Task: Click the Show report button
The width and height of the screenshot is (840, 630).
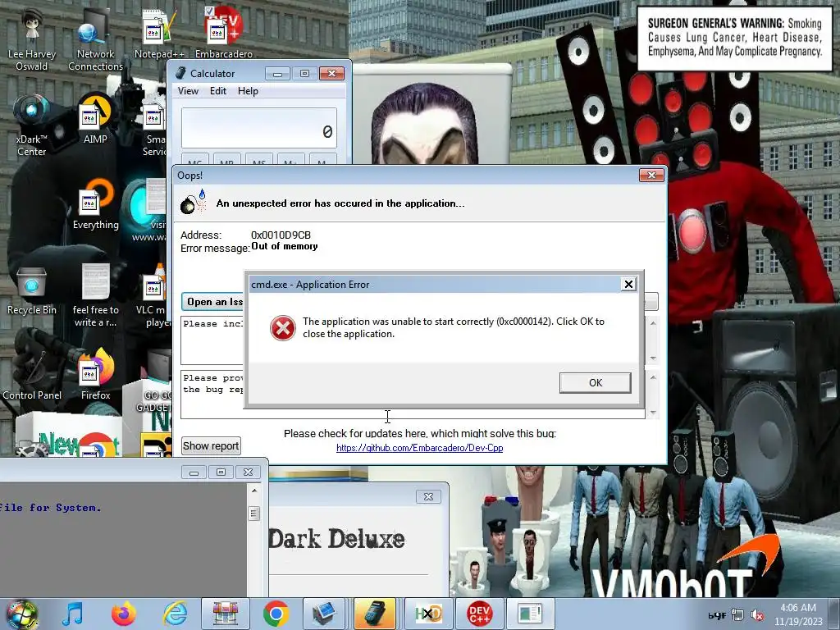Action: [x=211, y=445]
